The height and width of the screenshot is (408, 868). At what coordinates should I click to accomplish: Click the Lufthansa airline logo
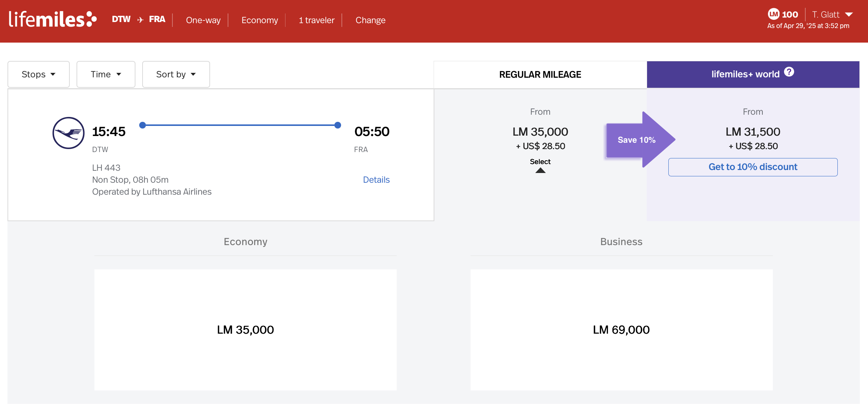(x=68, y=133)
